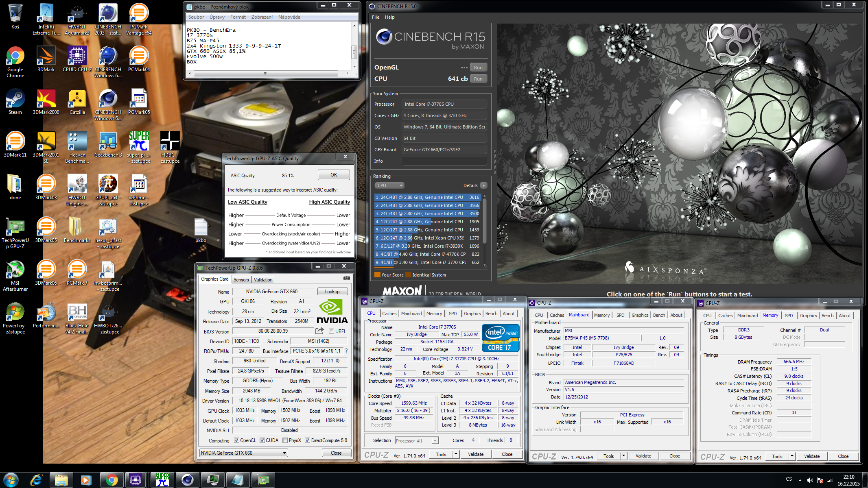This screenshot has height=488, width=868.
Task: Select the Caches tab in CPU-Z CPU window
Action: [389, 314]
